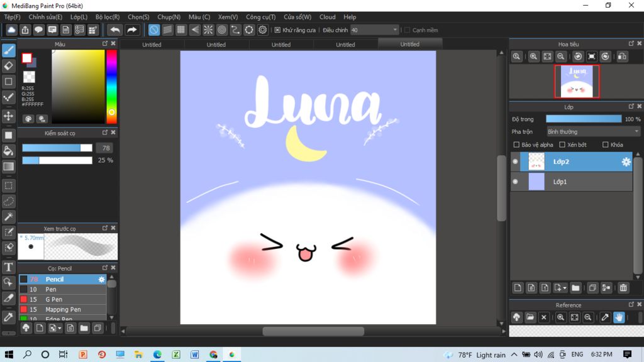This screenshot has width=644, height=362.
Task: Enable the radial snap guide
Action: (x=208, y=30)
